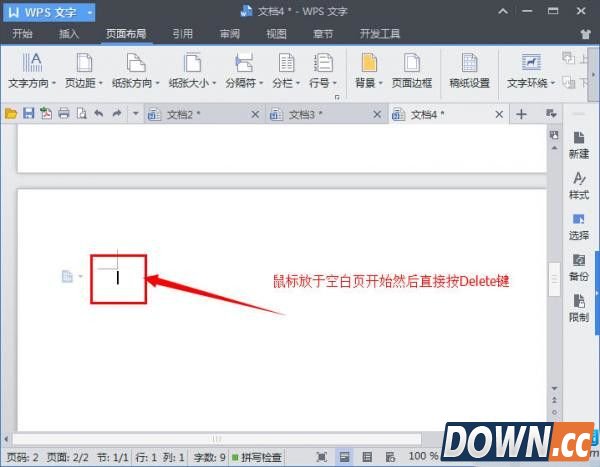Click the Save disk icon
The image size is (600, 467).
29,114
